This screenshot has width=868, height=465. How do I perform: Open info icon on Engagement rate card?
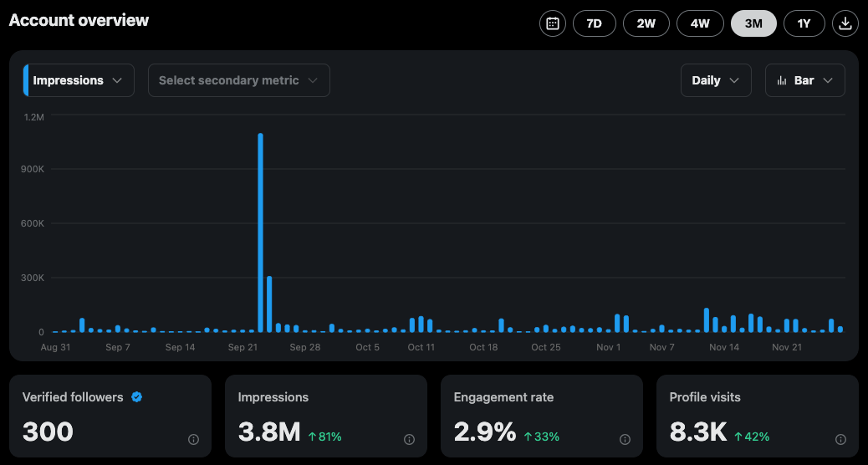tap(625, 440)
